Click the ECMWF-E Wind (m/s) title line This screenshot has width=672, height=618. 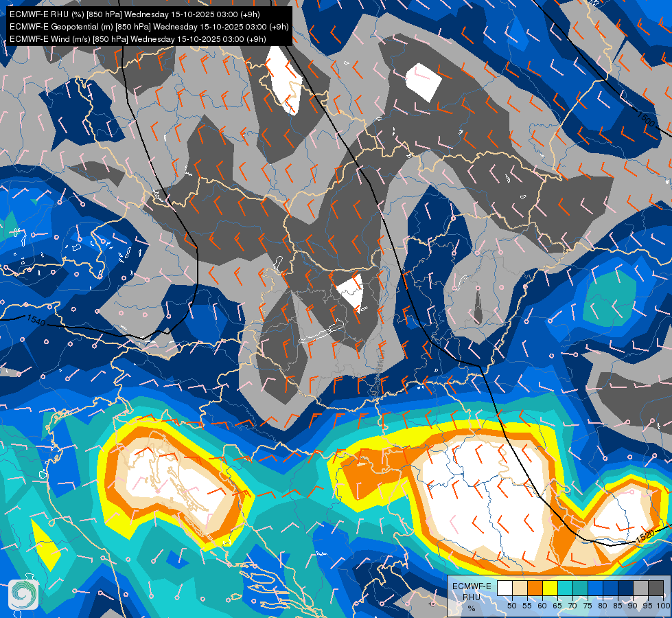coord(137,39)
